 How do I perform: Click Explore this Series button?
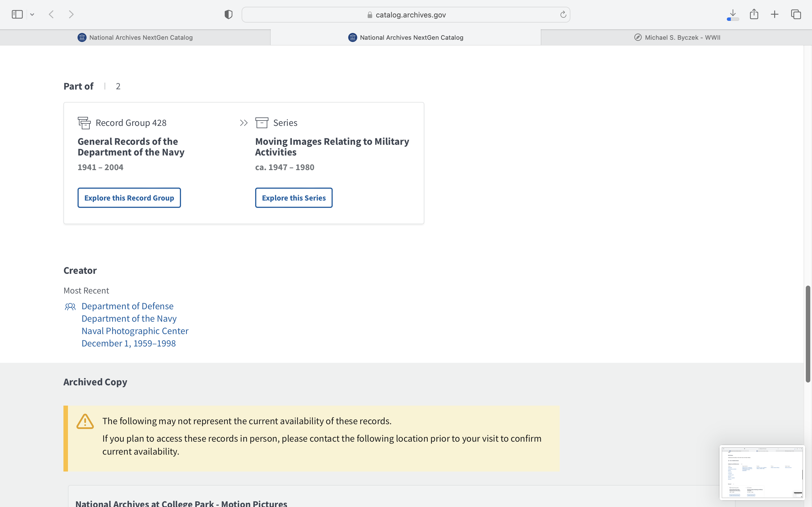pos(294,198)
